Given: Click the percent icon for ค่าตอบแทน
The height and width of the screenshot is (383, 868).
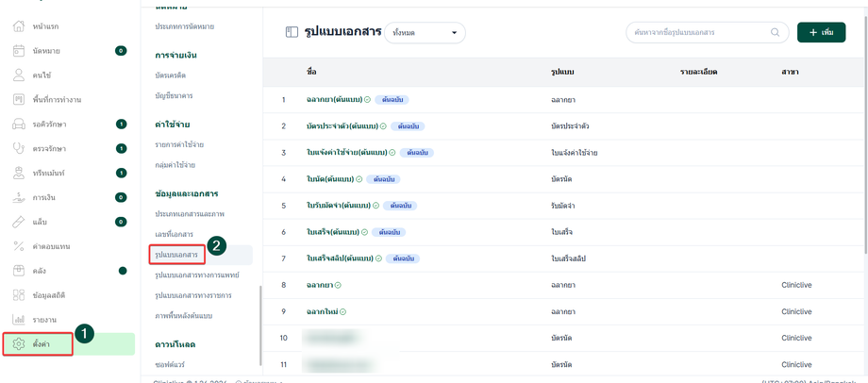Looking at the screenshot, I should point(19,246).
